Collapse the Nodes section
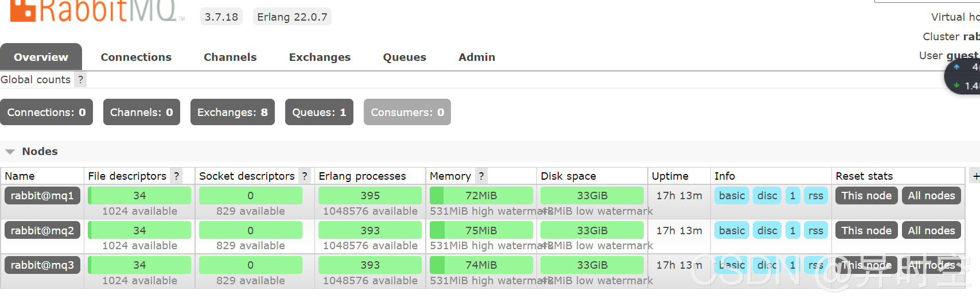This screenshot has height=298, width=980. pyautogui.click(x=10, y=152)
